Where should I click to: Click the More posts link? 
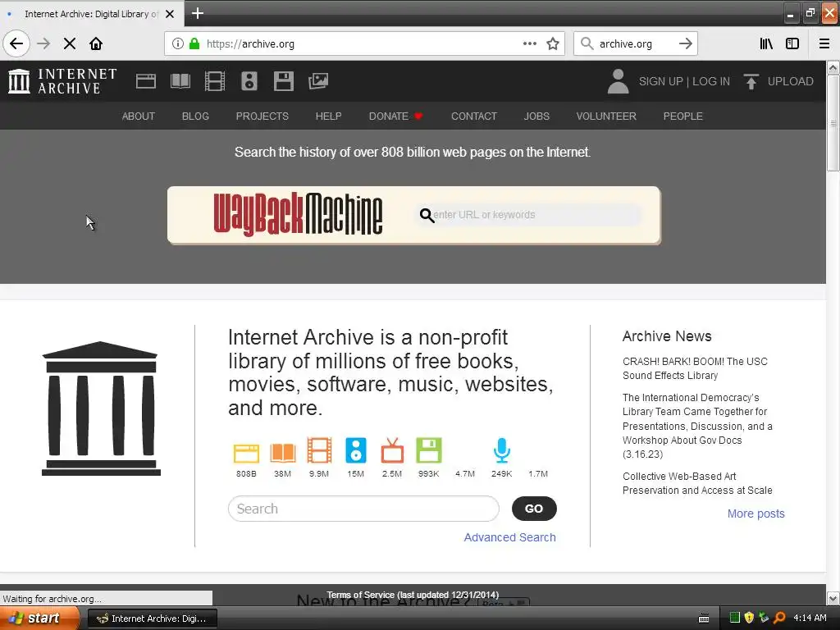pyautogui.click(x=756, y=514)
